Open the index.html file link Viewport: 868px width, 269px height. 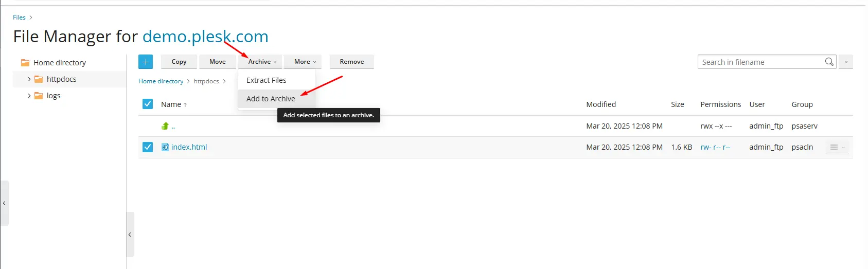click(x=189, y=147)
